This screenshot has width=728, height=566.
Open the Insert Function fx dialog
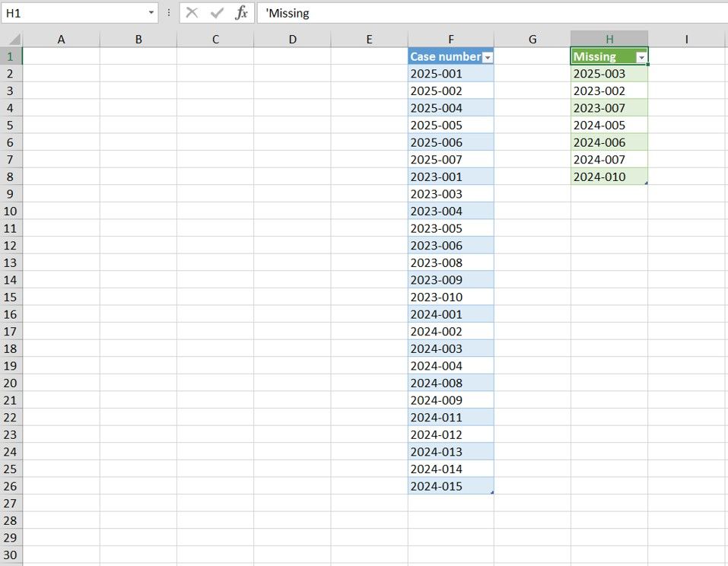point(241,13)
